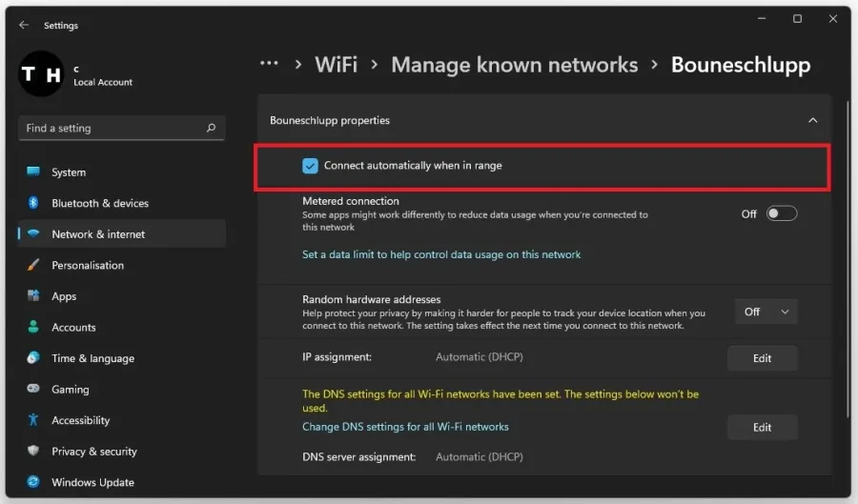Click the back arrow in Settings
The height and width of the screenshot is (504, 858).
[x=24, y=25]
